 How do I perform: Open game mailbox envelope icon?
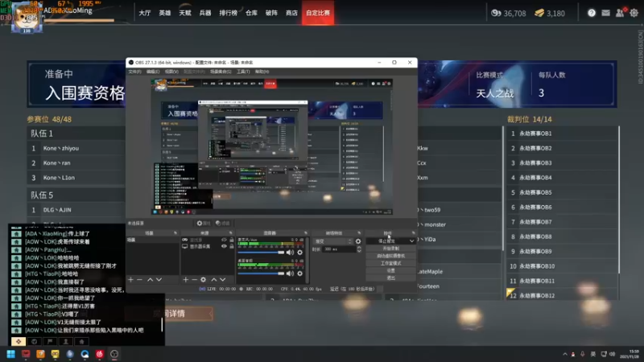[x=606, y=13]
